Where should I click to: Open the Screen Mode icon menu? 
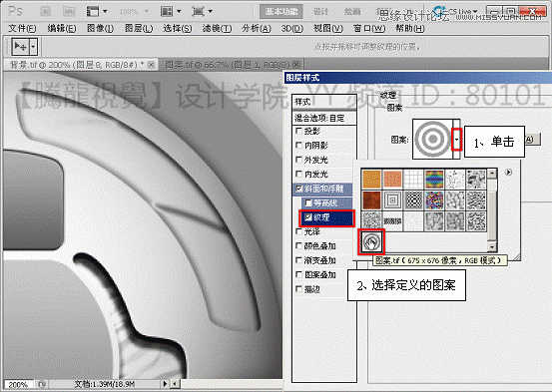(202, 12)
